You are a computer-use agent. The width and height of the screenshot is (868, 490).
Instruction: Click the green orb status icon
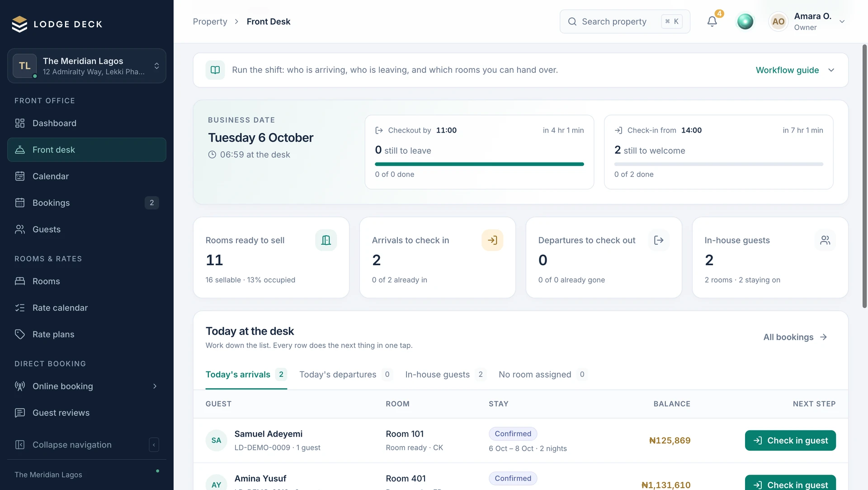click(745, 21)
